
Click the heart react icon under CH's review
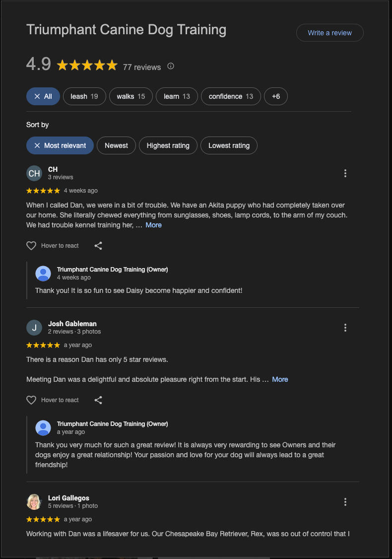(x=31, y=246)
